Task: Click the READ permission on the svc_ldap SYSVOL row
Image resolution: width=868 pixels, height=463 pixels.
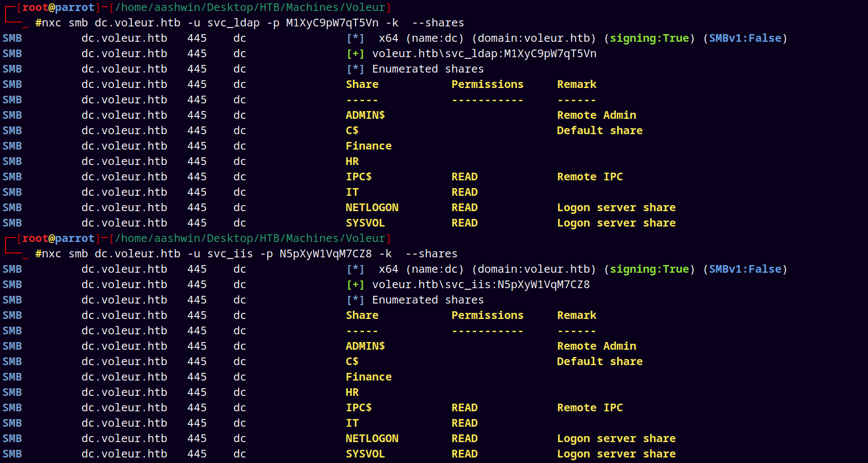Action: click(x=465, y=223)
